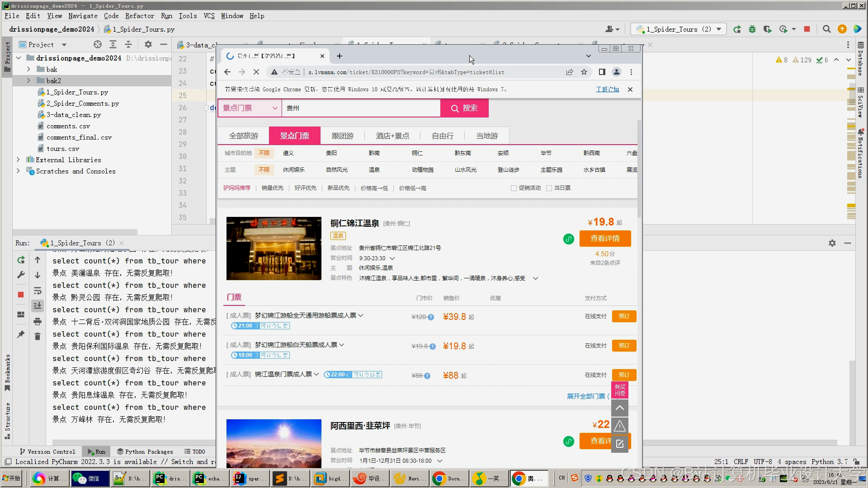The image size is (868, 488).
Task: Switch to the 跟团游 tab
Action: tap(342, 136)
